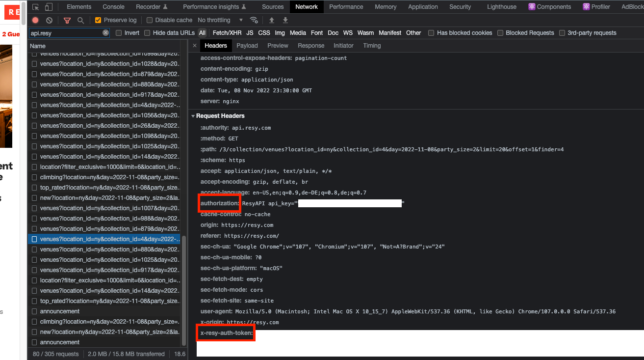Switch to the Payload tab
This screenshot has height=360, width=644.
tap(247, 46)
